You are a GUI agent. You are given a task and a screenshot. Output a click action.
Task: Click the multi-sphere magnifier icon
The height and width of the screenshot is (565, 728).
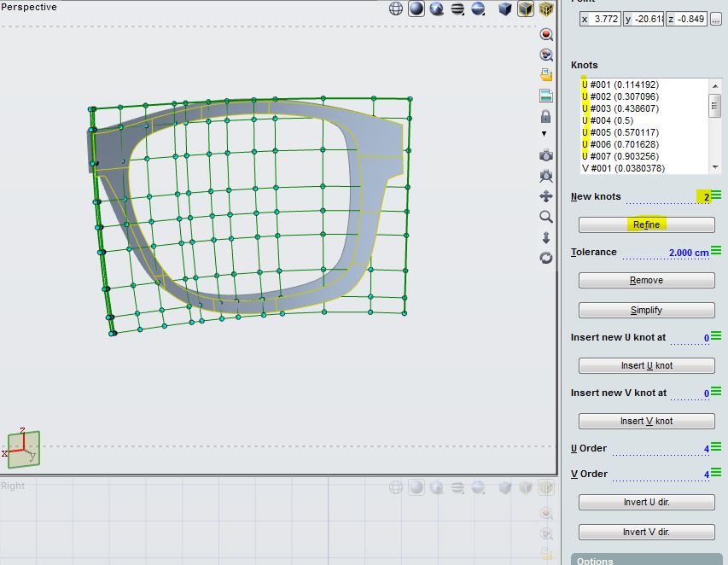(x=546, y=55)
